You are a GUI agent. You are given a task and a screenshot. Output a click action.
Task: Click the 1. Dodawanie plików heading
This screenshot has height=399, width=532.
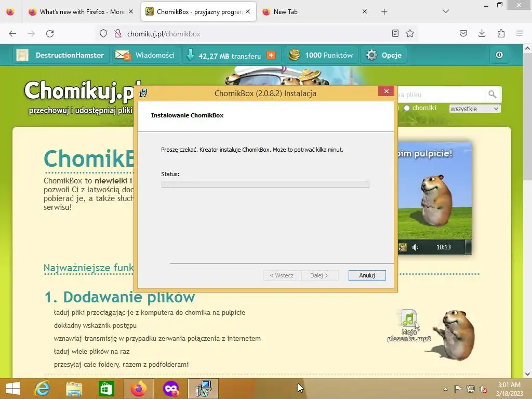coord(120,297)
